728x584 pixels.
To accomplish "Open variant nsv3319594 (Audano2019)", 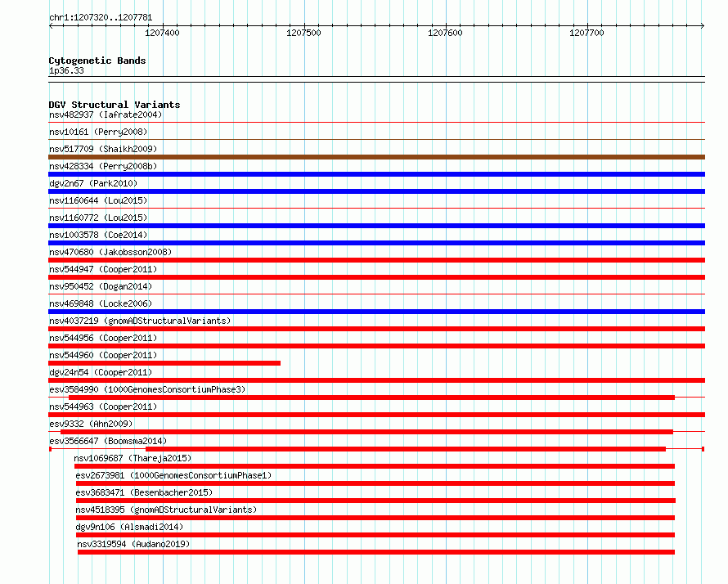I will pos(133,544).
